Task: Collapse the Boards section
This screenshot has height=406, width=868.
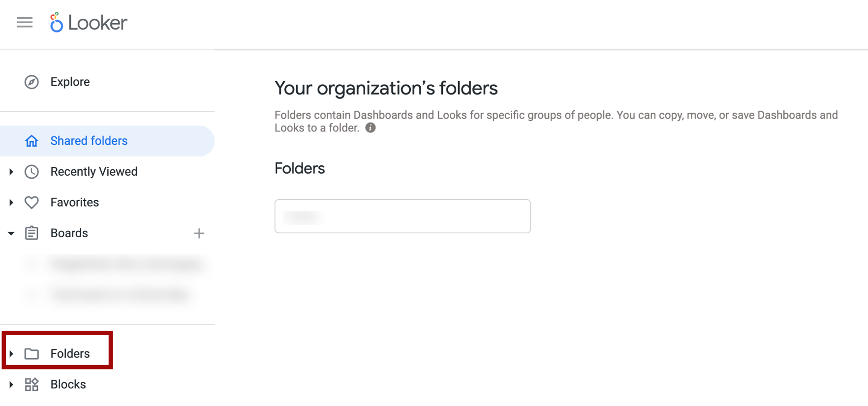Action: 11,233
